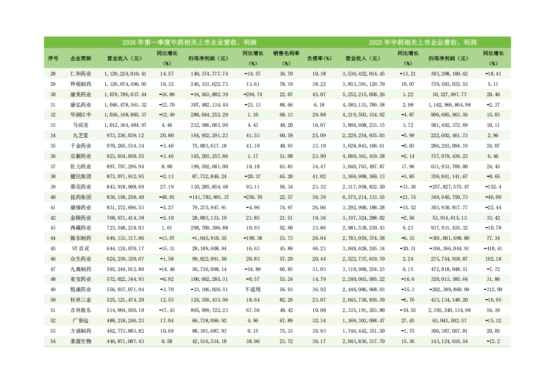This screenshot has width=555, height=392.
Task: Click company name 广誉远
Action: click(x=81, y=320)
